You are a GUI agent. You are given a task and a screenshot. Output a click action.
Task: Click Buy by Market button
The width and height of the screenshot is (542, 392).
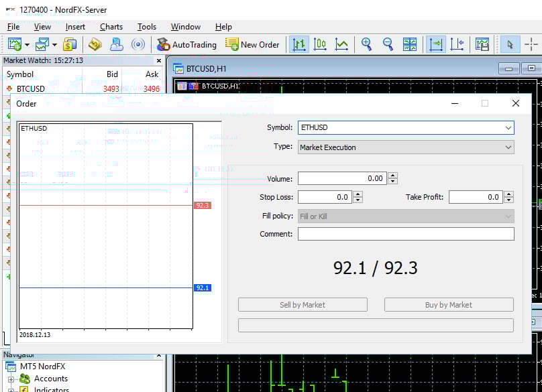449,305
